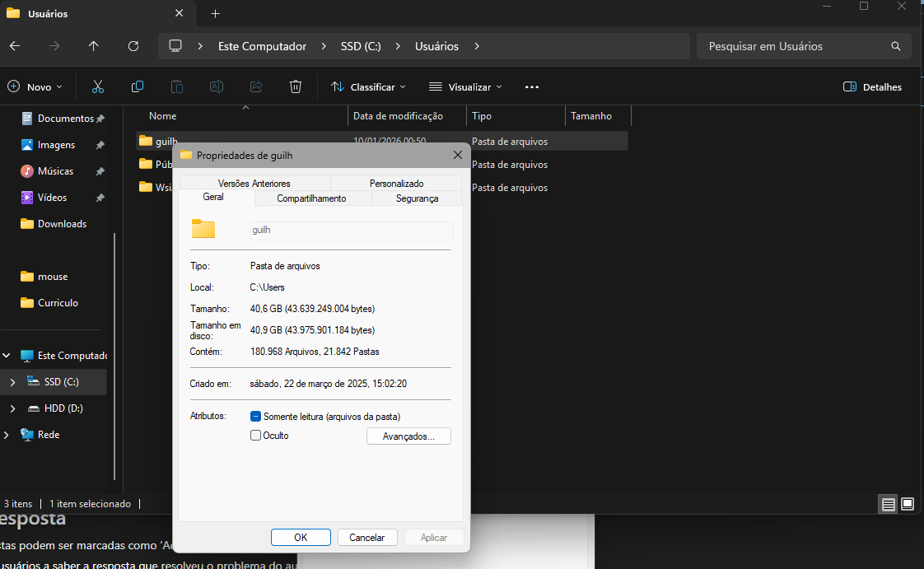The width and height of the screenshot is (924, 569).
Task: Check the Oculto attribute checkbox
Action: coord(256,436)
